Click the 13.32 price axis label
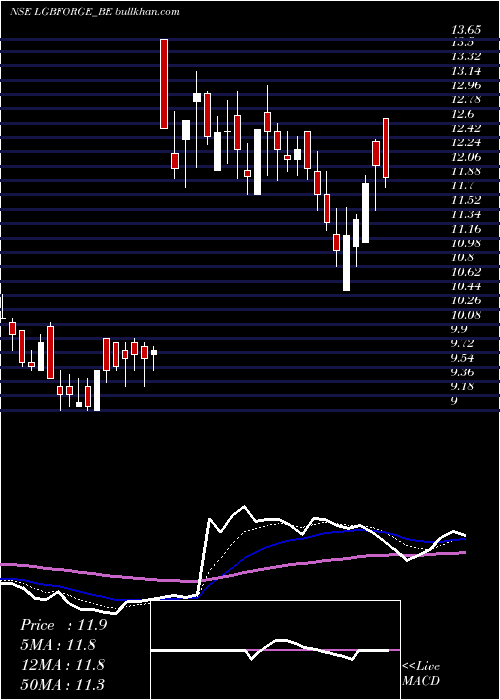This screenshot has height=700, width=500. click(x=466, y=56)
